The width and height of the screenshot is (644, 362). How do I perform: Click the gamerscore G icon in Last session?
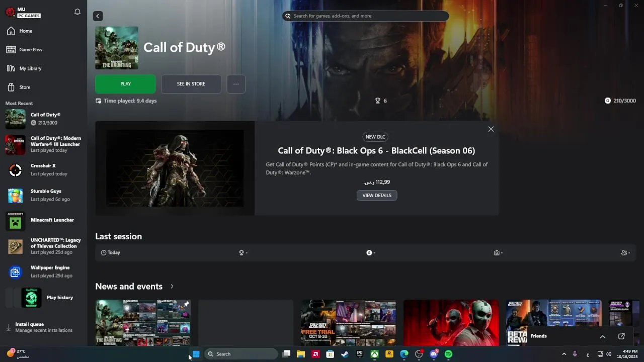(369, 252)
